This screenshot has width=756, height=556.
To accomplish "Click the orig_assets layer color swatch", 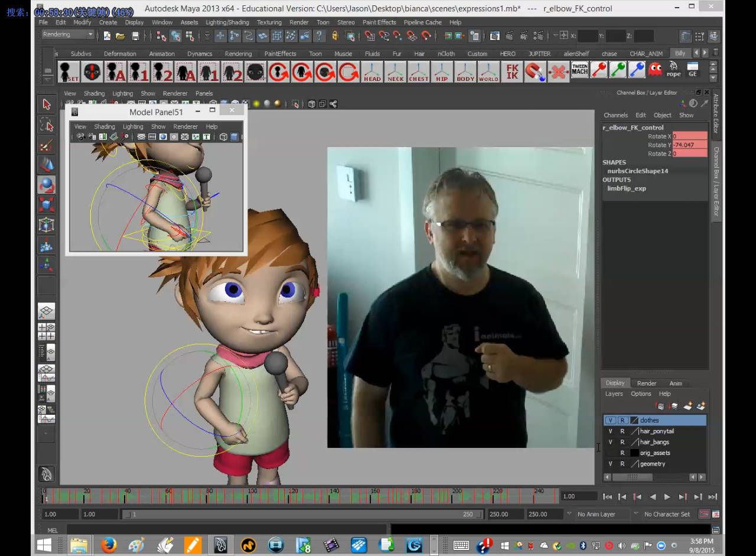I will pyautogui.click(x=634, y=453).
